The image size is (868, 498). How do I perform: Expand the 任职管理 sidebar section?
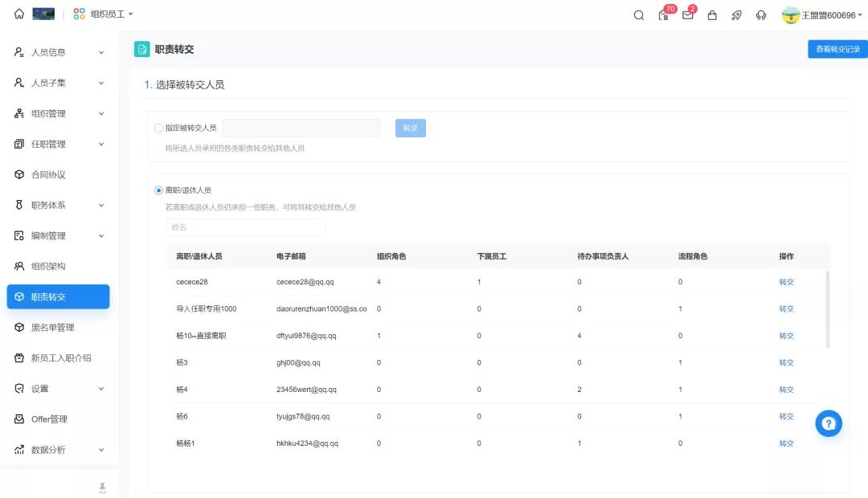click(59, 145)
